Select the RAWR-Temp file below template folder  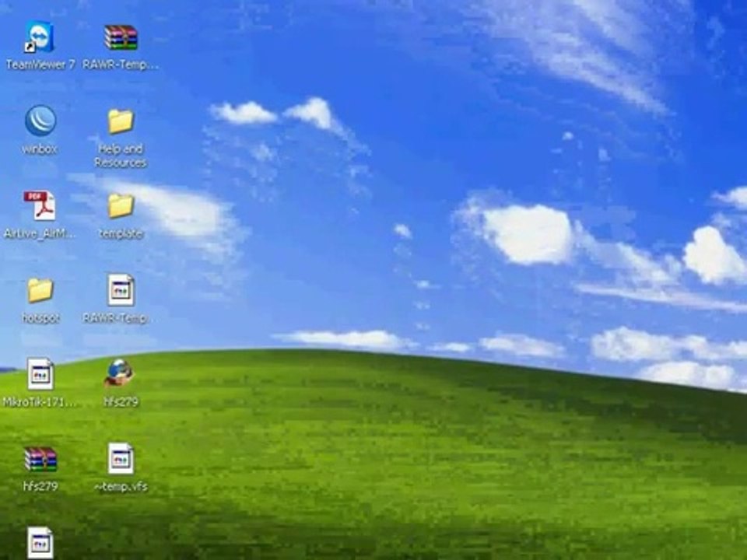coord(121,290)
